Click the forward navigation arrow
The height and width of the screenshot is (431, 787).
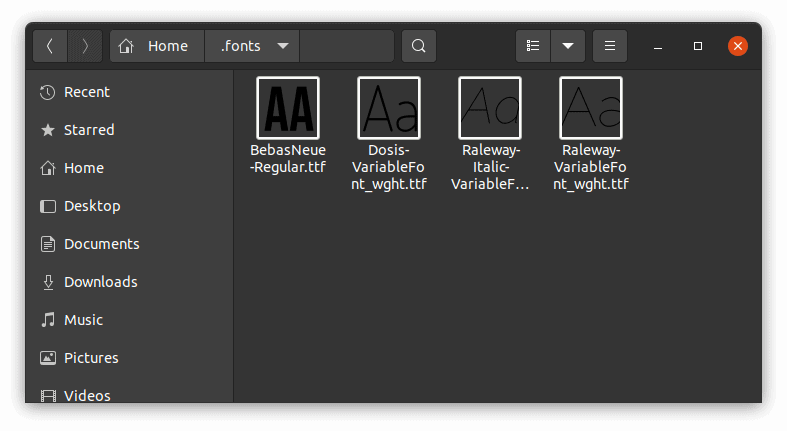pyautogui.click(x=85, y=46)
